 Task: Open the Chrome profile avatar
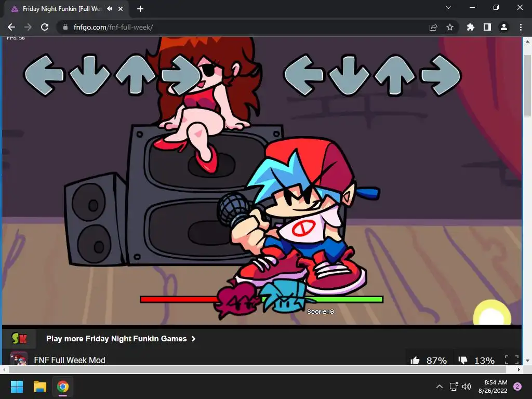(504, 27)
